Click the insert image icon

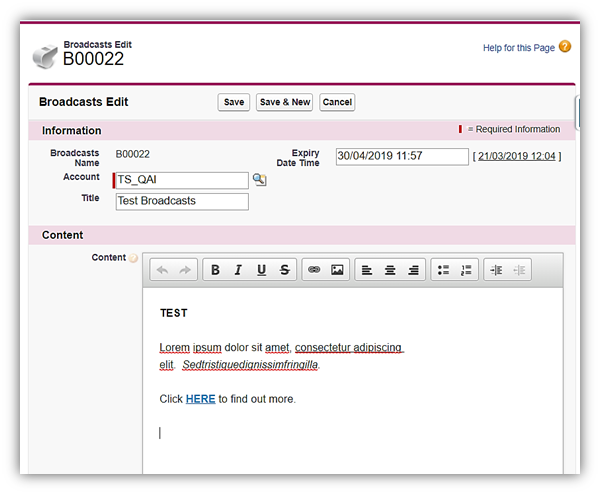tap(337, 270)
